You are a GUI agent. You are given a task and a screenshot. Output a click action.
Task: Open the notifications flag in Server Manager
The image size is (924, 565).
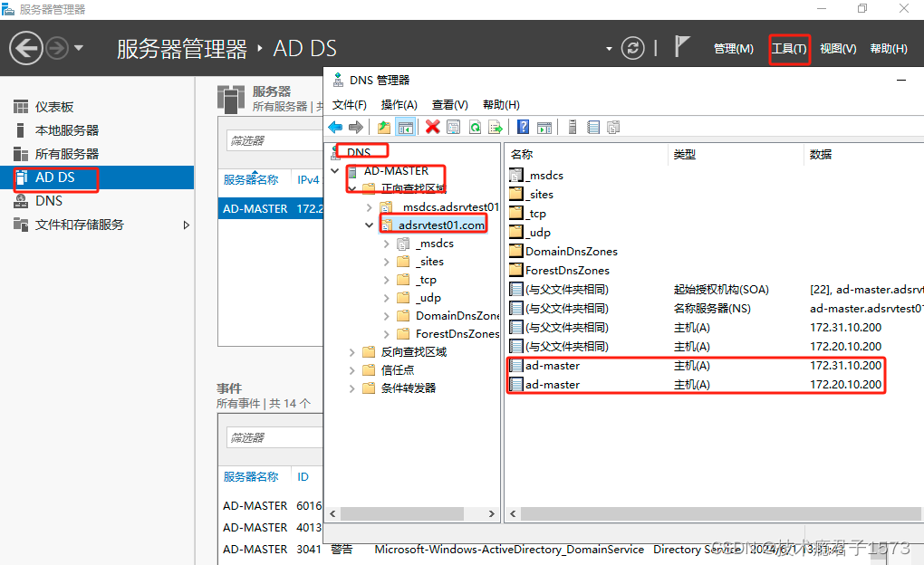pyautogui.click(x=681, y=46)
